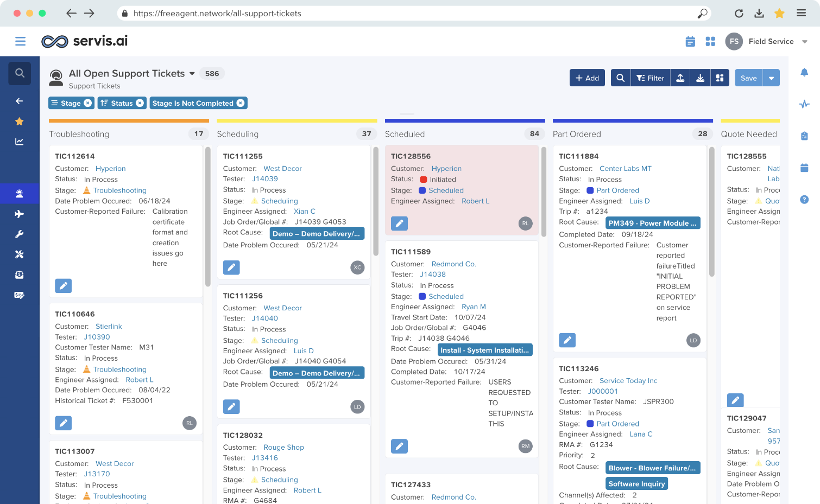Click the Add button
This screenshot has width=820, height=504.
click(x=587, y=78)
